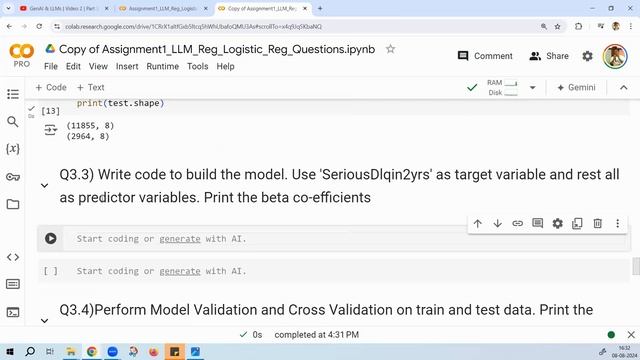Screen dimensions: 640x360
Task: Click the Colab PRO logo
Action: click(x=21, y=56)
